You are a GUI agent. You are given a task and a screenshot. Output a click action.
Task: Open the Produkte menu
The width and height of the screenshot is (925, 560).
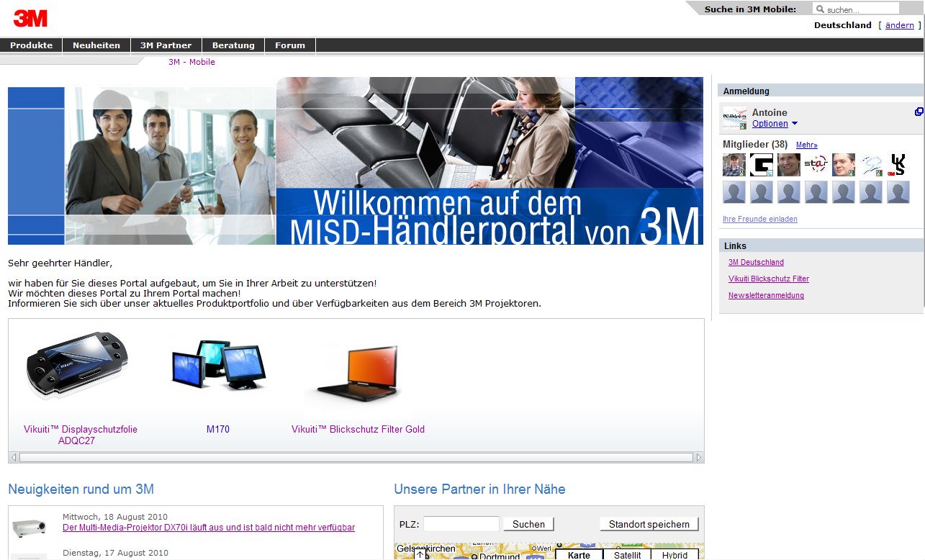[x=31, y=45]
